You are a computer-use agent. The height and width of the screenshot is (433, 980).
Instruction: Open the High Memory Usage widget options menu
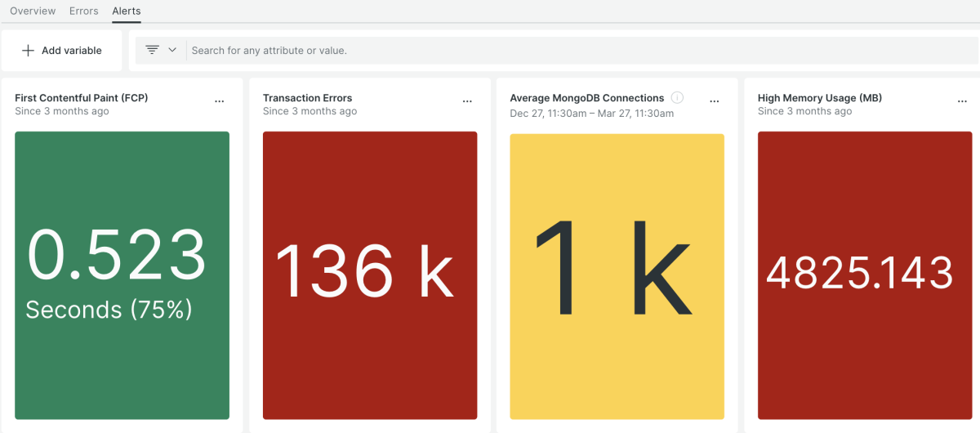pyautogui.click(x=962, y=101)
